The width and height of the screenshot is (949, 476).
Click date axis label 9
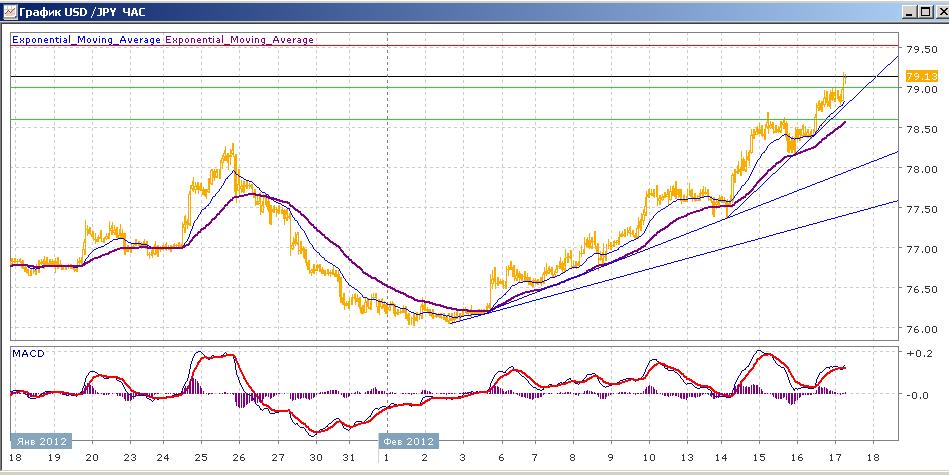(x=609, y=457)
